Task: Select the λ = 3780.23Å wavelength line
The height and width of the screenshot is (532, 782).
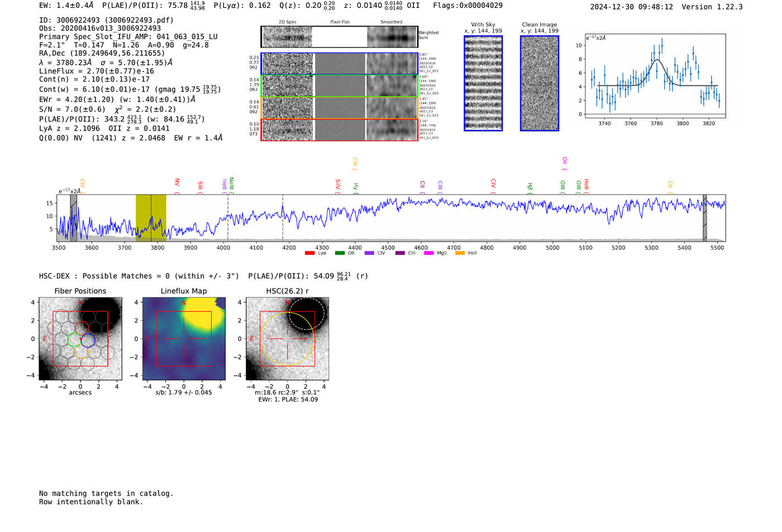Action: 106,63
